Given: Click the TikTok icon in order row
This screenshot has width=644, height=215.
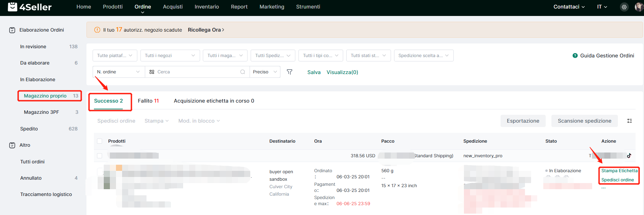Looking at the screenshot, I should click(629, 156).
